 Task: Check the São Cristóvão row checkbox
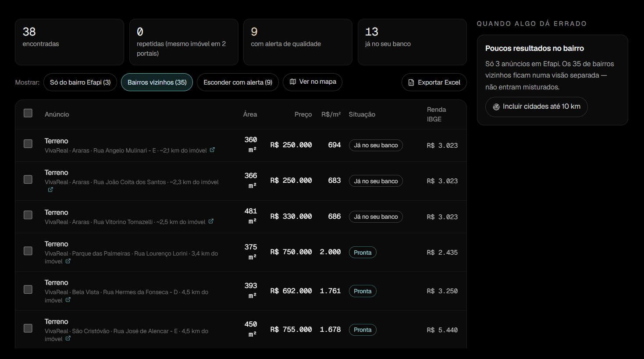(x=28, y=328)
